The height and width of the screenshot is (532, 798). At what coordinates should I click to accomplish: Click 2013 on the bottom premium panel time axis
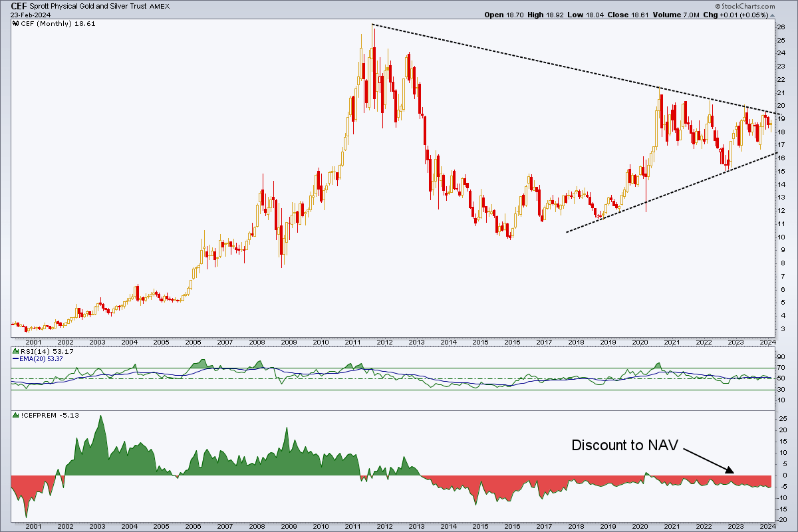click(416, 526)
